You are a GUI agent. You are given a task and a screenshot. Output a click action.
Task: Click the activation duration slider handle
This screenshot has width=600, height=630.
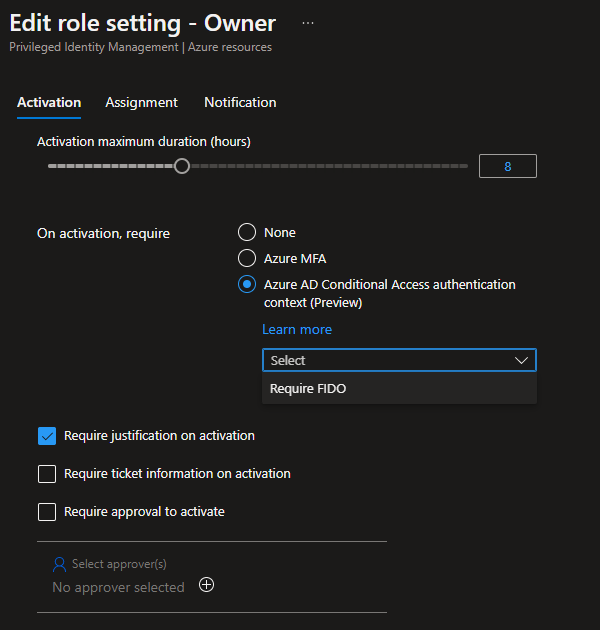[x=182, y=166]
